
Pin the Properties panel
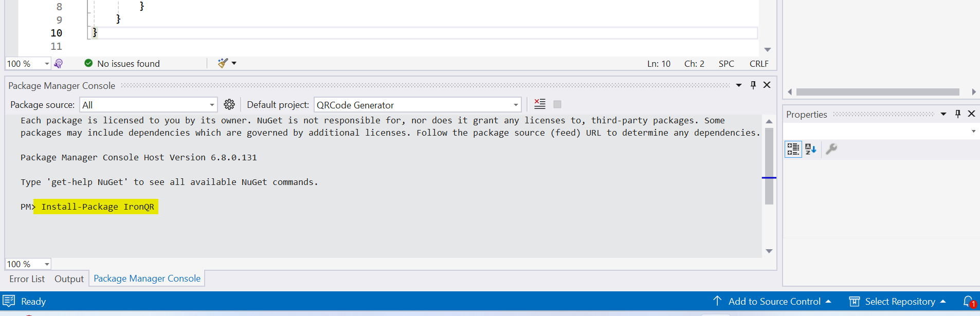pyautogui.click(x=958, y=114)
